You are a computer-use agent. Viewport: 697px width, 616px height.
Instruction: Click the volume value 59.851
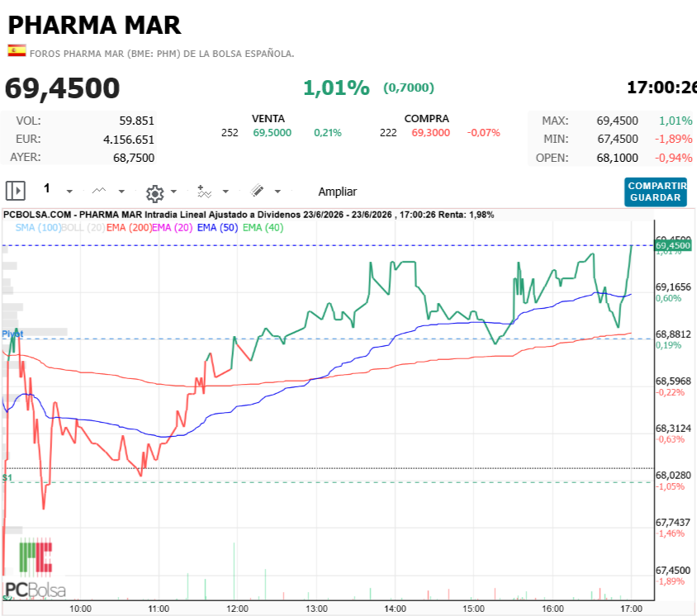click(136, 121)
